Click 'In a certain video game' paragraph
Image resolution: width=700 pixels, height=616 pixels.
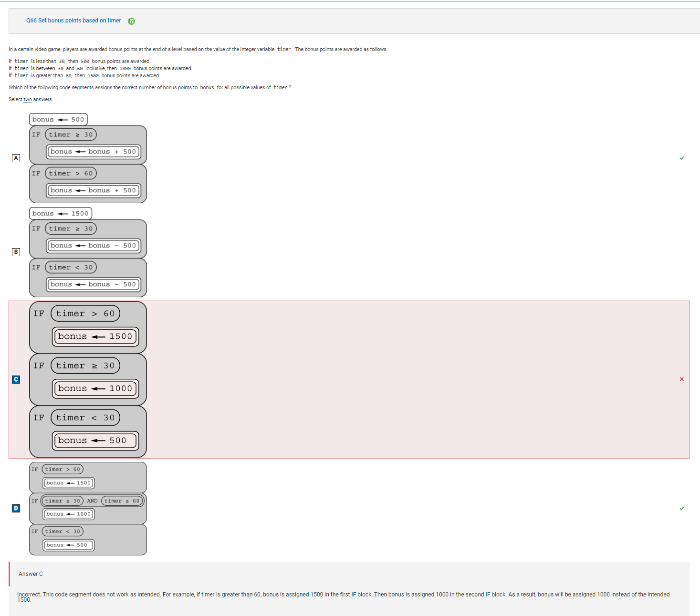[198, 49]
